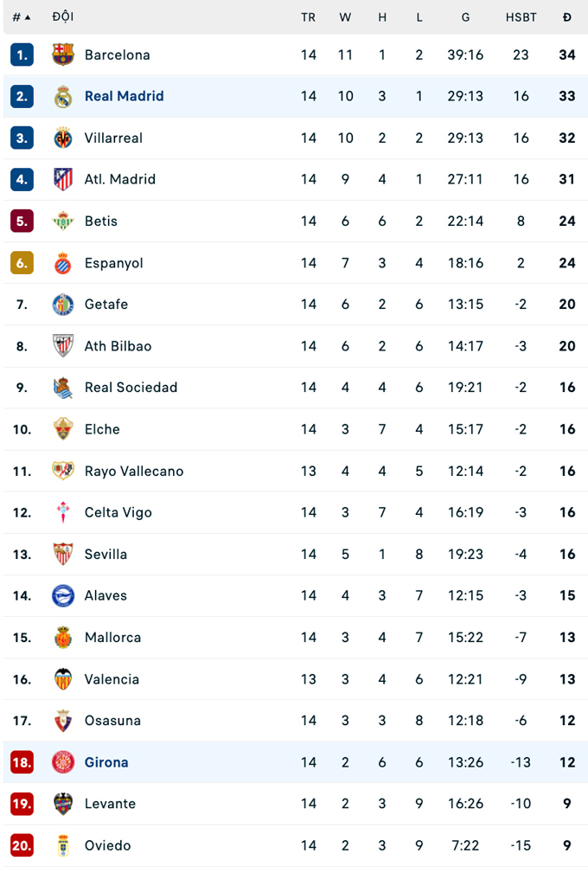The width and height of the screenshot is (588, 873).
Task: Click the Girona crest icon
Action: coord(63,762)
